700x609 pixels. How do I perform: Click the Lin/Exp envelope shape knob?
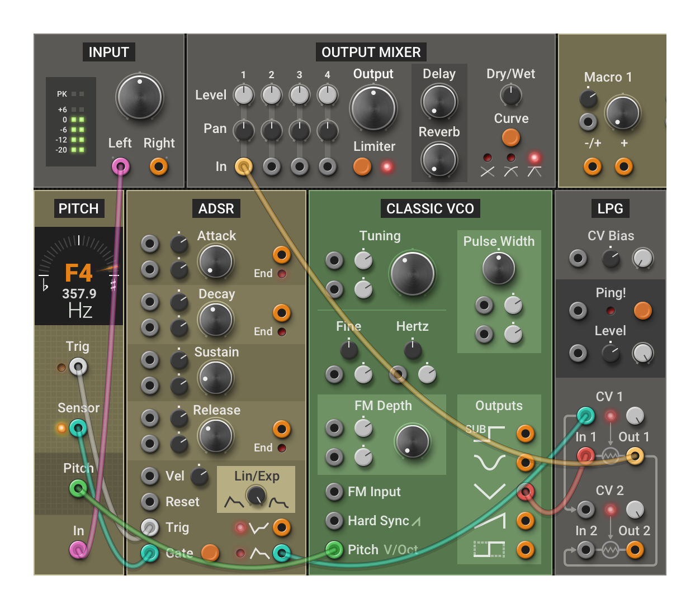pyautogui.click(x=256, y=494)
